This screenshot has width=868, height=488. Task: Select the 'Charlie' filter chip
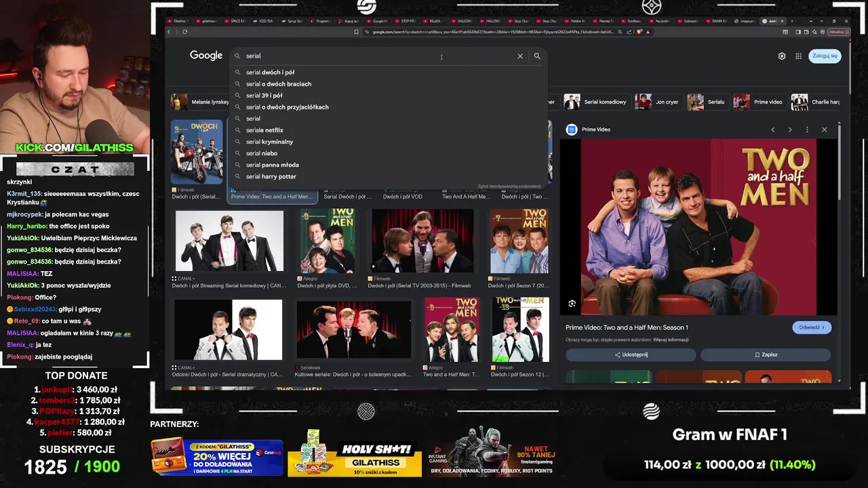pos(815,102)
